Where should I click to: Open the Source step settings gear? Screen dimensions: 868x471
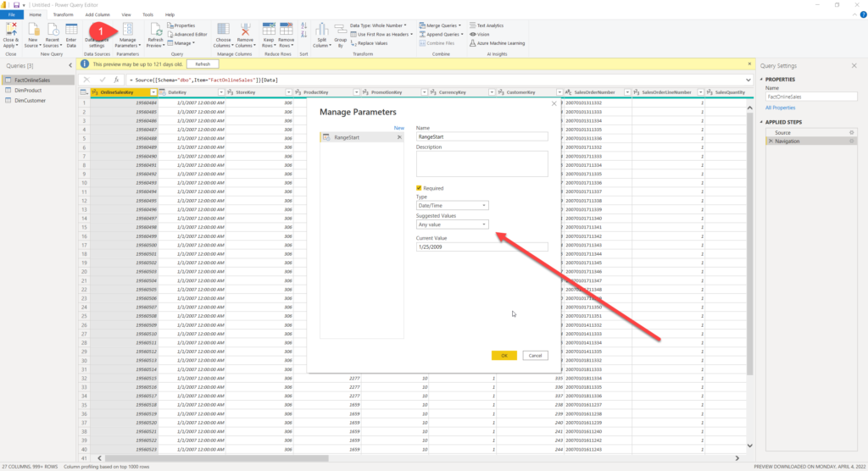click(851, 133)
